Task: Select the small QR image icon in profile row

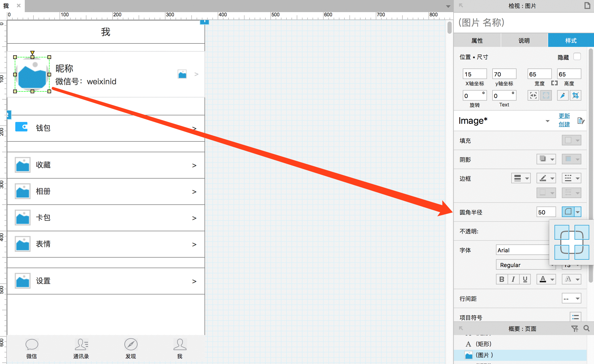Action: tap(182, 74)
